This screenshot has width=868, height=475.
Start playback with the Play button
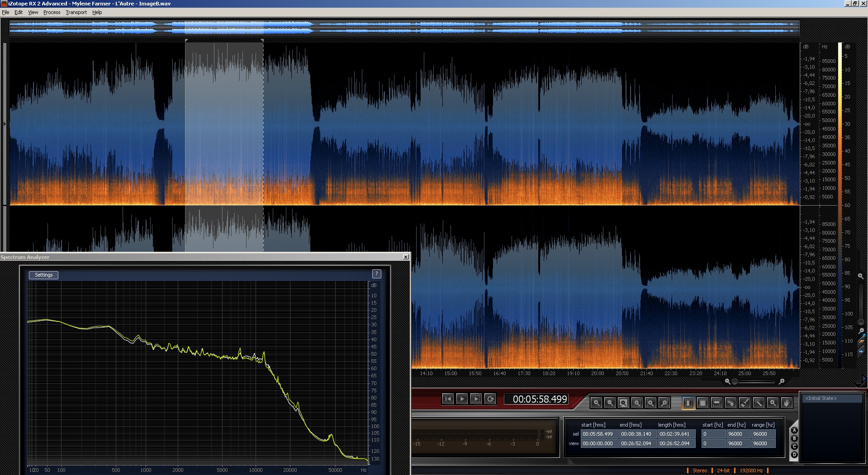pos(462,399)
